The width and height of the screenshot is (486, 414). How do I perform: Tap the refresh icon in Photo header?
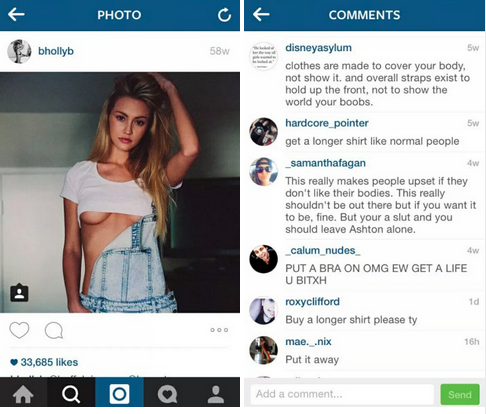click(224, 15)
